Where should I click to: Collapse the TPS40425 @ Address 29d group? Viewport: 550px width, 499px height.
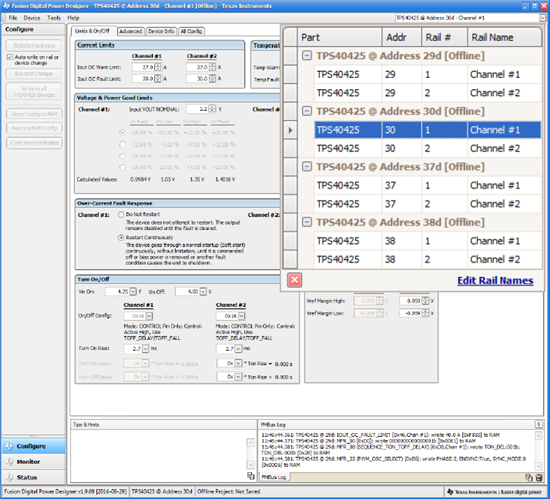[x=307, y=56]
